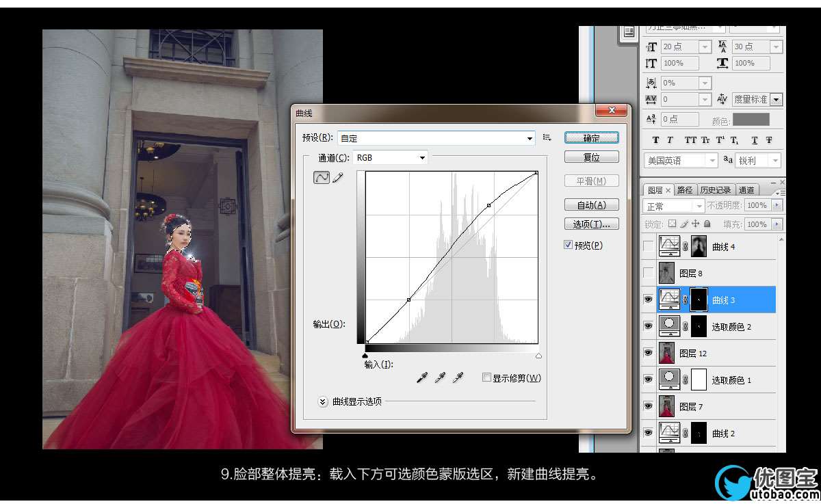Open the 度量标准 kerning dropdown
The image size is (821, 504).
(776, 99)
